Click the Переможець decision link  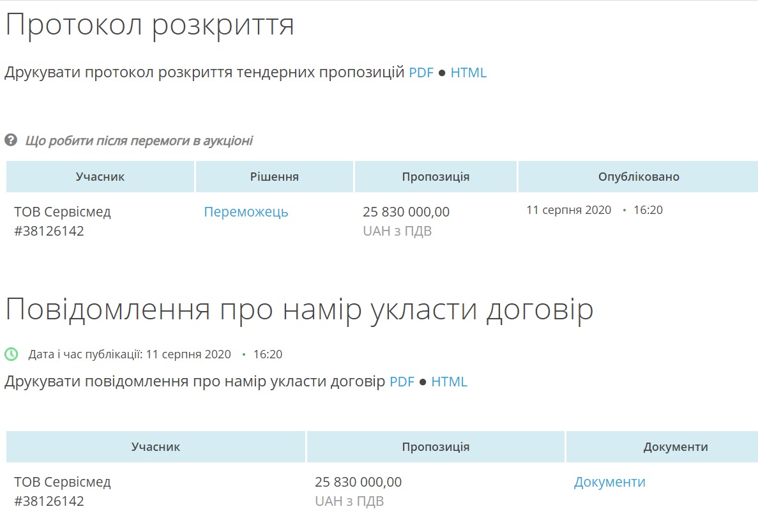pyautogui.click(x=246, y=212)
